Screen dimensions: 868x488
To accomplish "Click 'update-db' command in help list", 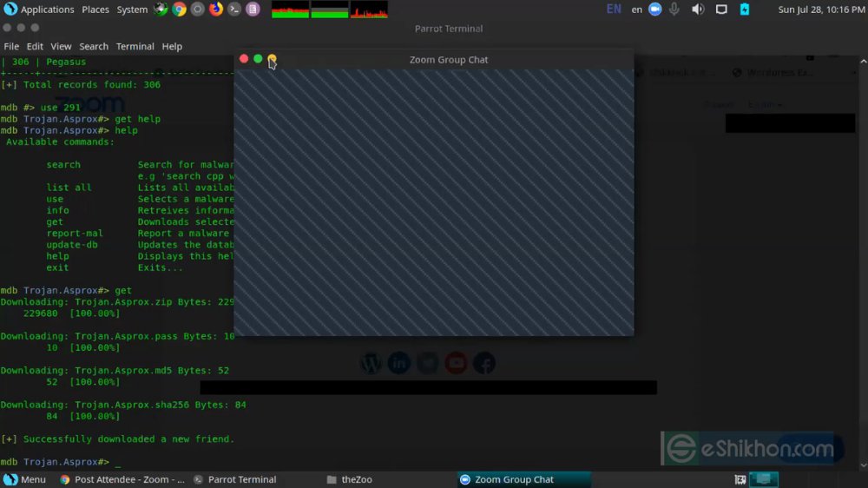I will tap(72, 245).
